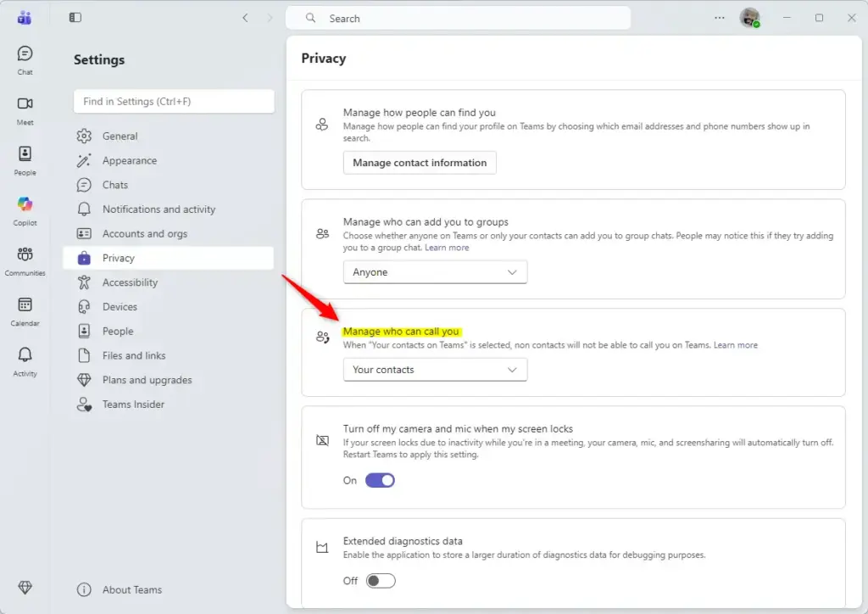Go back with the left arrow
The image size is (868, 614).
(245, 18)
